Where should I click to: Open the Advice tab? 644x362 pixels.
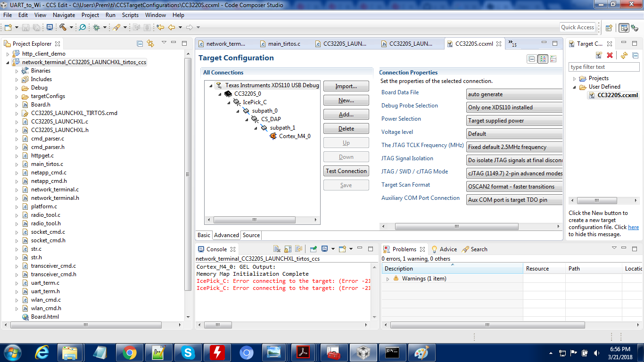tap(444, 249)
